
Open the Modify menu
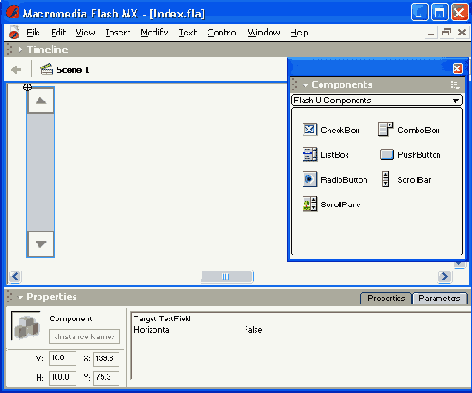pyautogui.click(x=154, y=32)
